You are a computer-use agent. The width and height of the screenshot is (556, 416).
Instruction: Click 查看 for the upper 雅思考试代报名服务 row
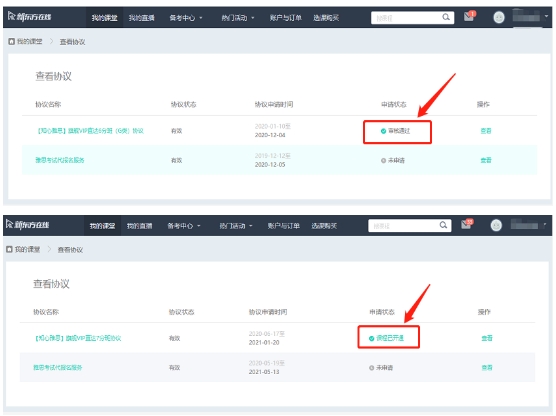(486, 160)
